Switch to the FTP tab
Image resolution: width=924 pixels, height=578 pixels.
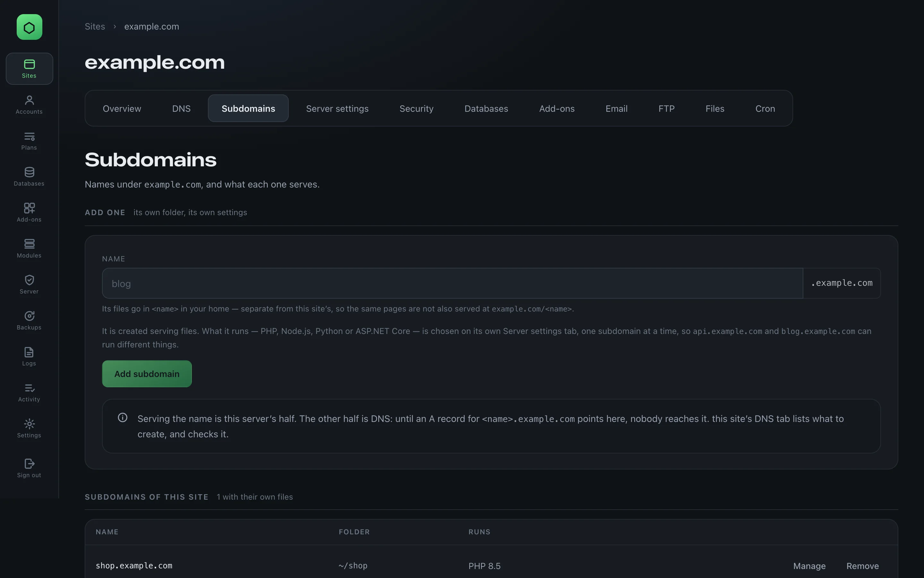point(666,109)
